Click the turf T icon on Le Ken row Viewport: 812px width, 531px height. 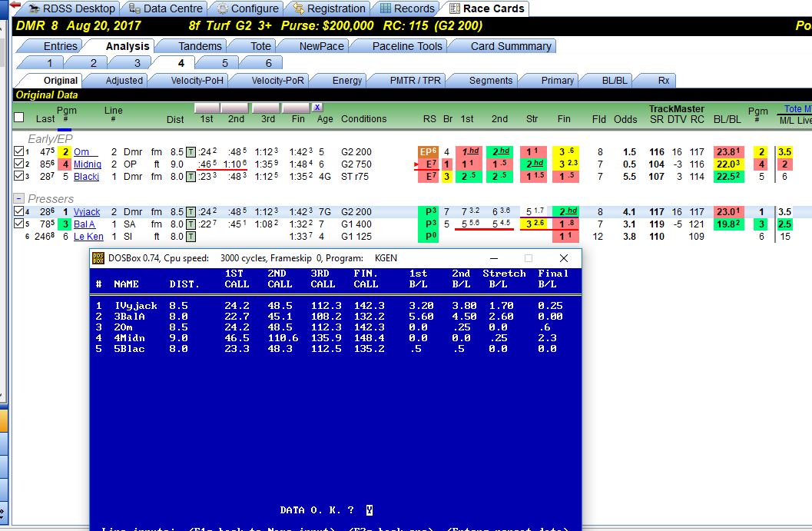click(x=191, y=237)
